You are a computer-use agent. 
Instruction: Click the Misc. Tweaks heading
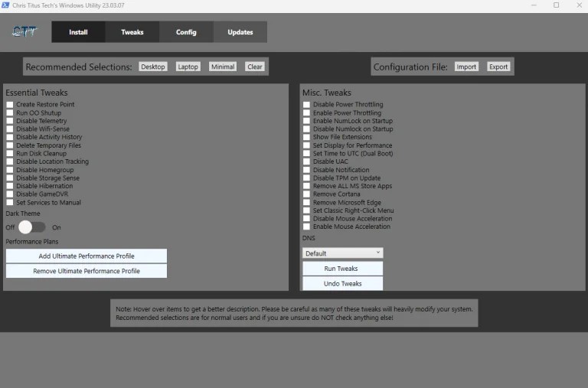327,93
